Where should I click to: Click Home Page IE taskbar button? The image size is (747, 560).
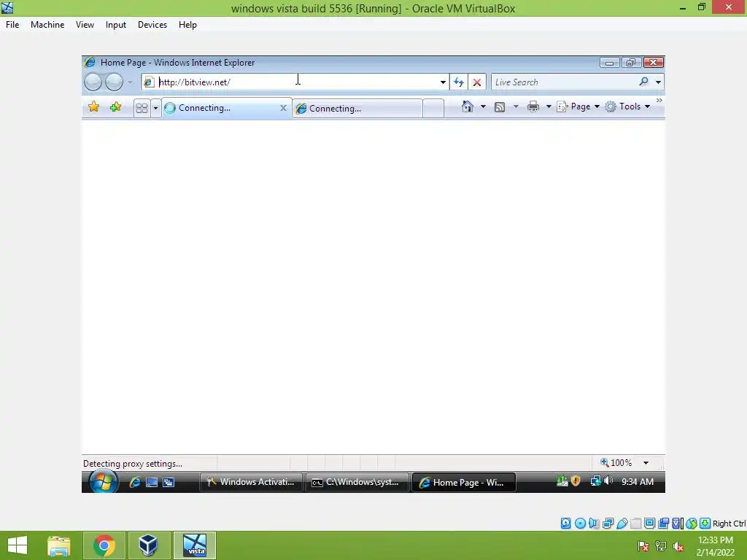pyautogui.click(x=463, y=483)
